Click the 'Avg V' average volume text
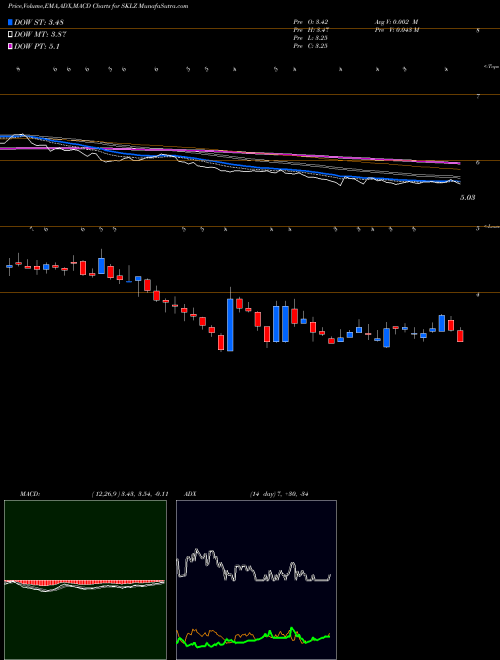Viewport: 500px width, 660px height. pyautogui.click(x=396, y=22)
